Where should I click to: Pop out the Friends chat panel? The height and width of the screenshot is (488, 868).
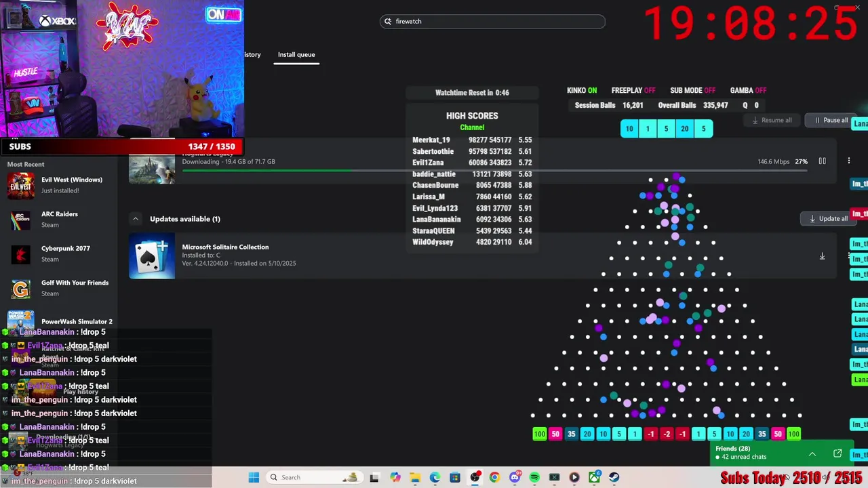(837, 453)
